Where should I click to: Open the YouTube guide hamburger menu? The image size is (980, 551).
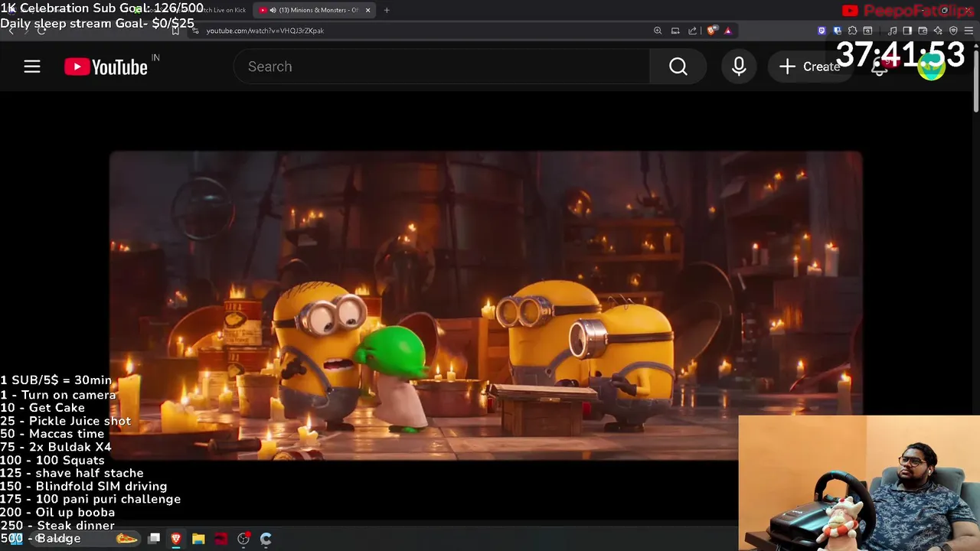[x=31, y=67]
